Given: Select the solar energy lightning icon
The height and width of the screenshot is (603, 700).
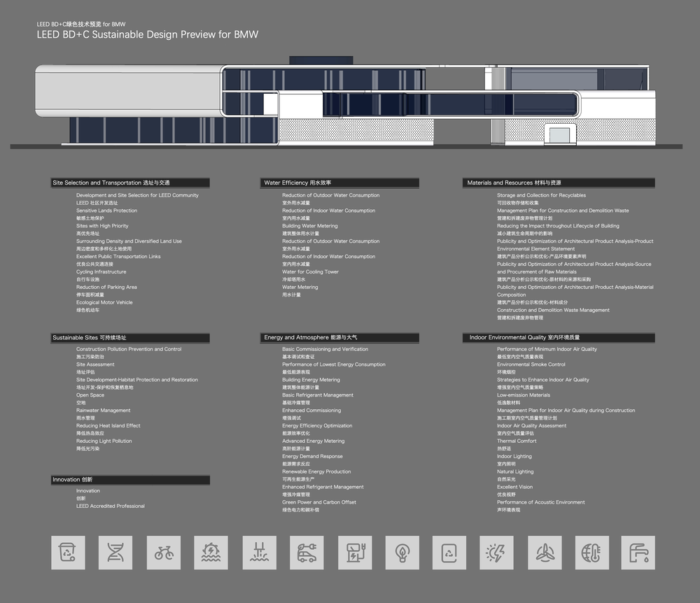Looking at the screenshot, I should pyautogui.click(x=497, y=553).
